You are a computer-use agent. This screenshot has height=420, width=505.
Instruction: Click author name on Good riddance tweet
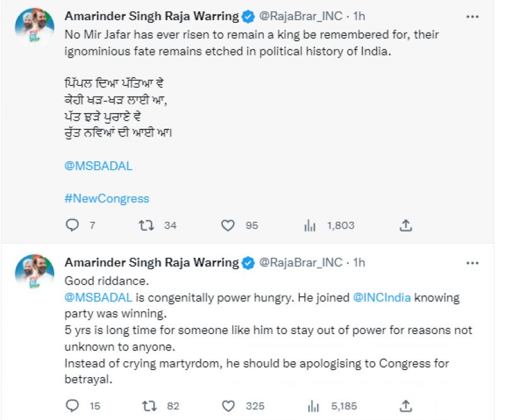pos(151,262)
